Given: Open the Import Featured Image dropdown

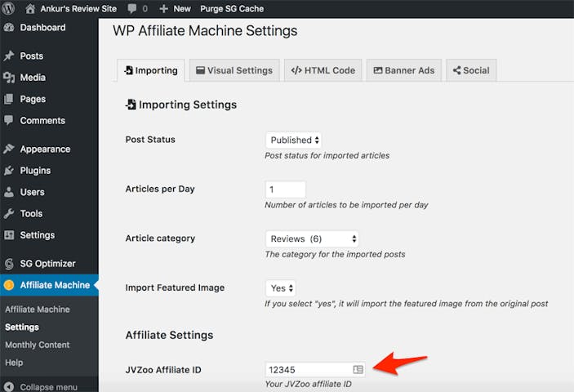Looking at the screenshot, I should click(281, 288).
